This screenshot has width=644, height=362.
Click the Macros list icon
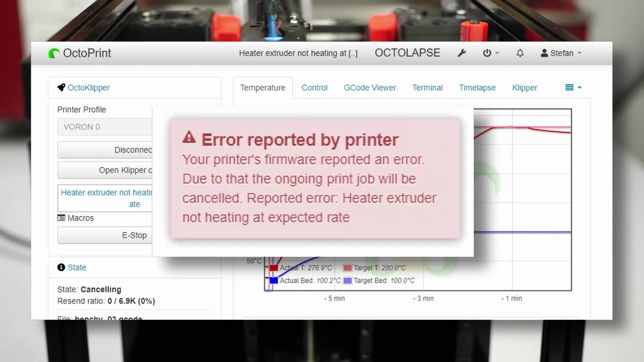(x=61, y=218)
